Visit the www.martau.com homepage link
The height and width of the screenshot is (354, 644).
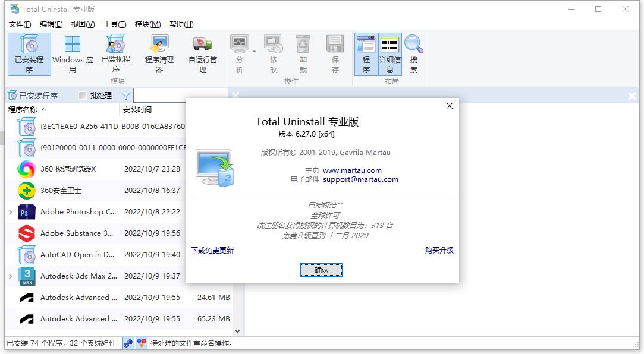coord(352,170)
